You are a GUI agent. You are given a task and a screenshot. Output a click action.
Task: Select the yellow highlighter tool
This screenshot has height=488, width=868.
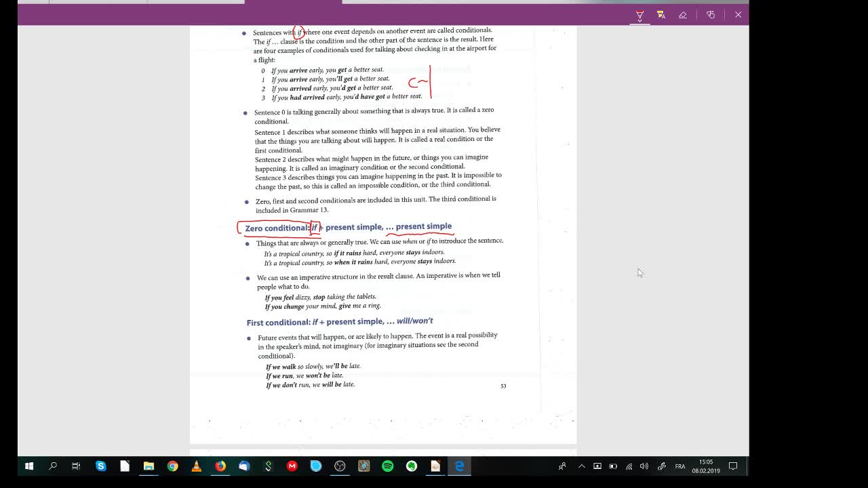pyautogui.click(x=661, y=15)
